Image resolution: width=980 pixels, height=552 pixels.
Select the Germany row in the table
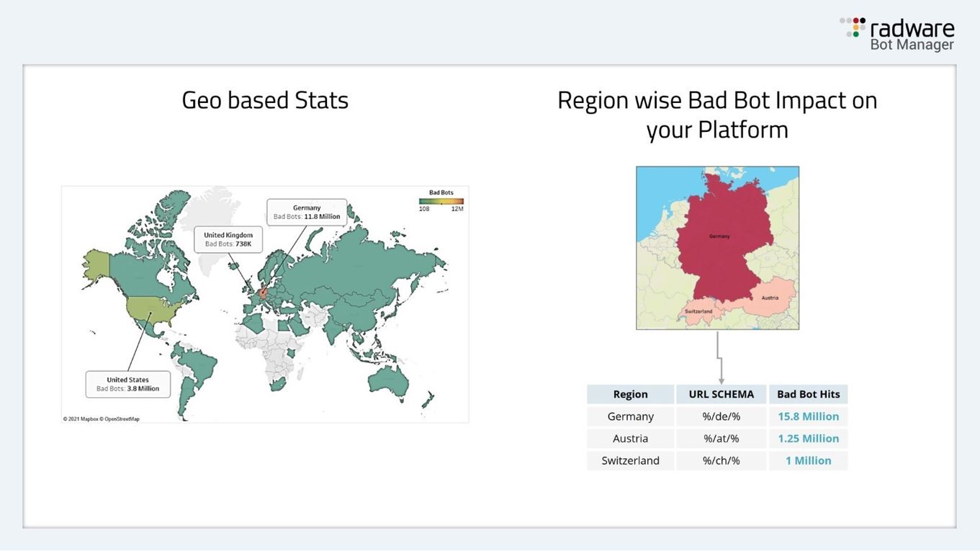630,417
